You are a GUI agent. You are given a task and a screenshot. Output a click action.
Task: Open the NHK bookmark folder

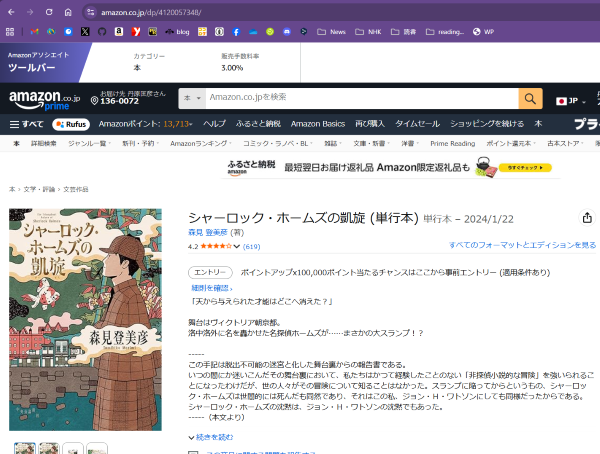(368, 32)
